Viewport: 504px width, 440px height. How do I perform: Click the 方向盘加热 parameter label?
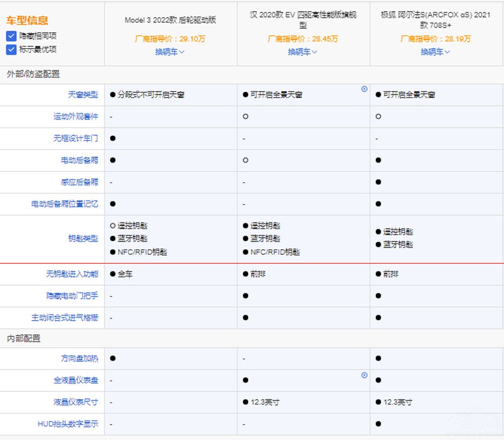click(80, 358)
